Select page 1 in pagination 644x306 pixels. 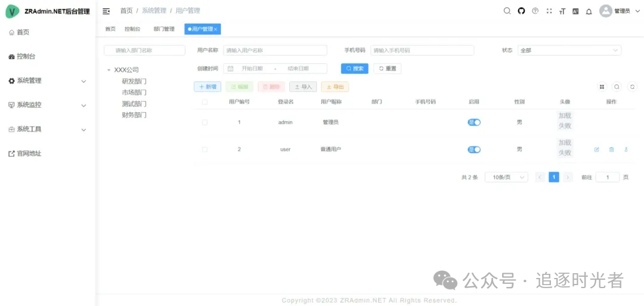[x=554, y=177]
